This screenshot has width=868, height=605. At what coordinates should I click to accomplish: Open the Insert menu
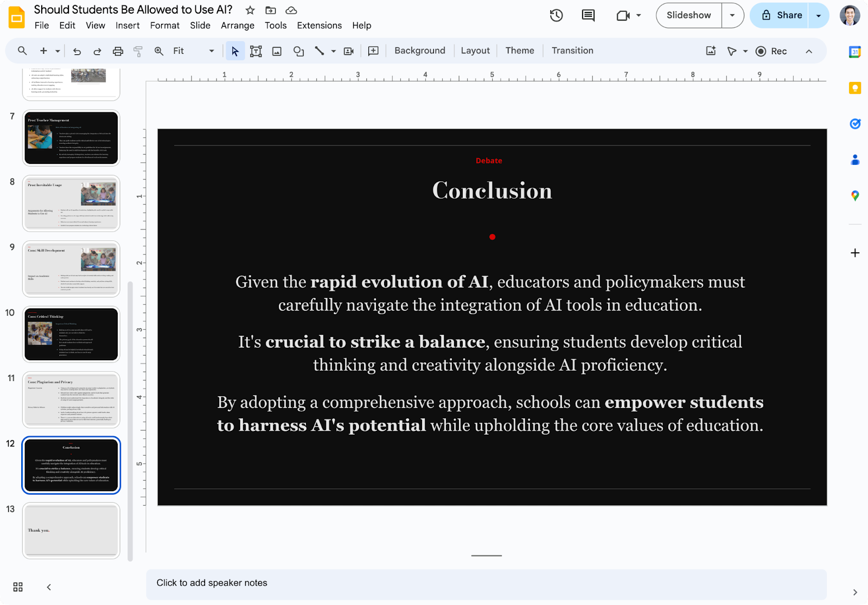click(128, 25)
